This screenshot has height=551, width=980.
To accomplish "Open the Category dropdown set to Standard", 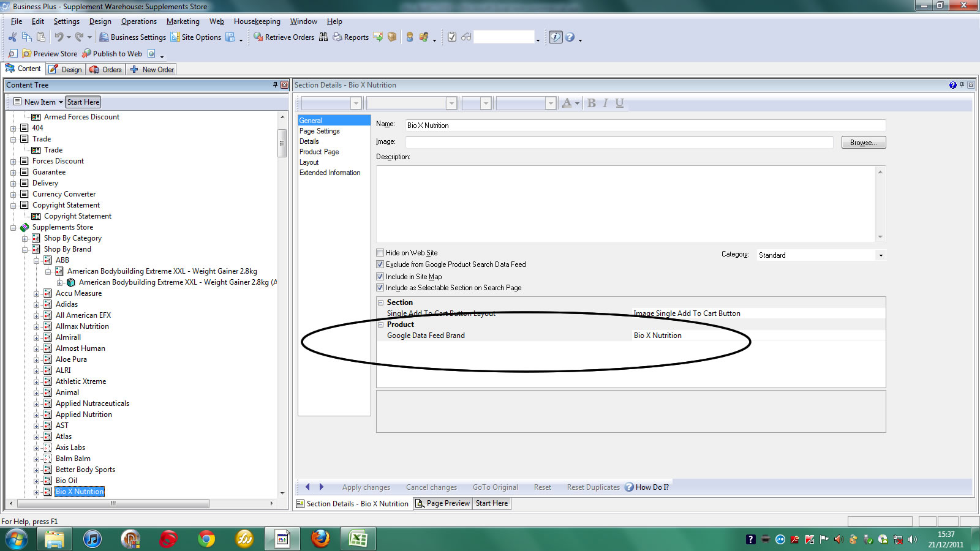I will tap(821, 255).
